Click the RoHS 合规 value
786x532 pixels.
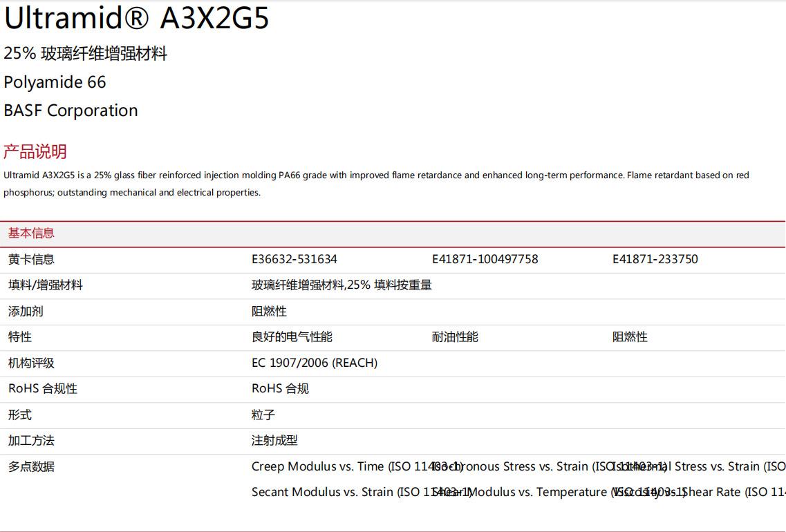pos(280,388)
